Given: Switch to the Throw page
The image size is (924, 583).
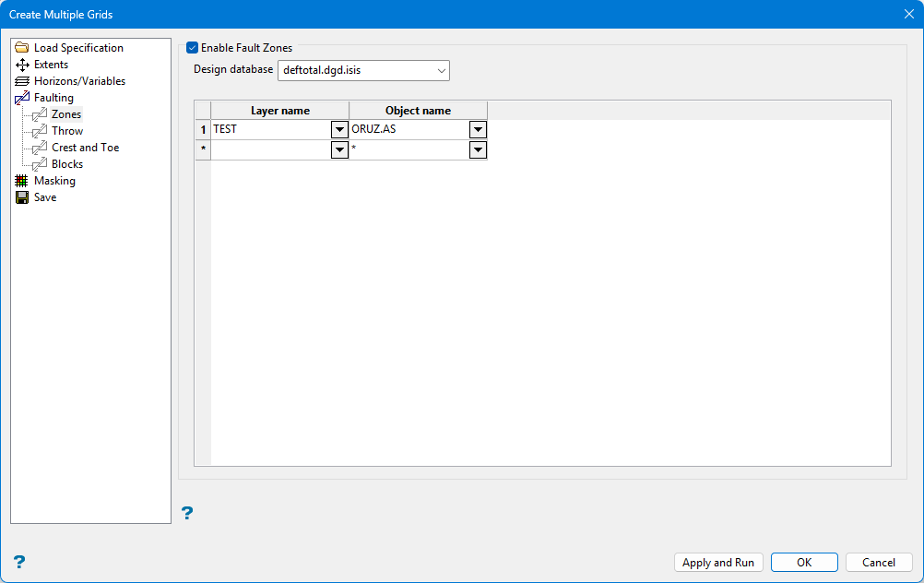Looking at the screenshot, I should click(67, 131).
